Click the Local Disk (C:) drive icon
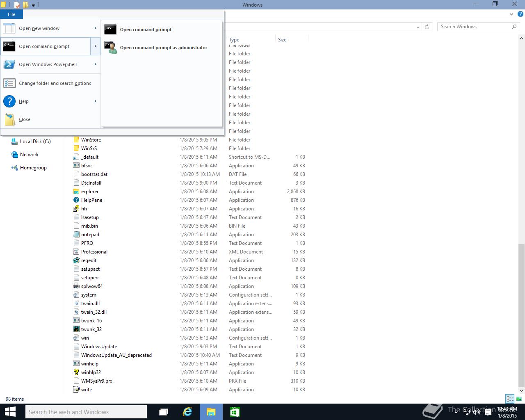 (15, 142)
